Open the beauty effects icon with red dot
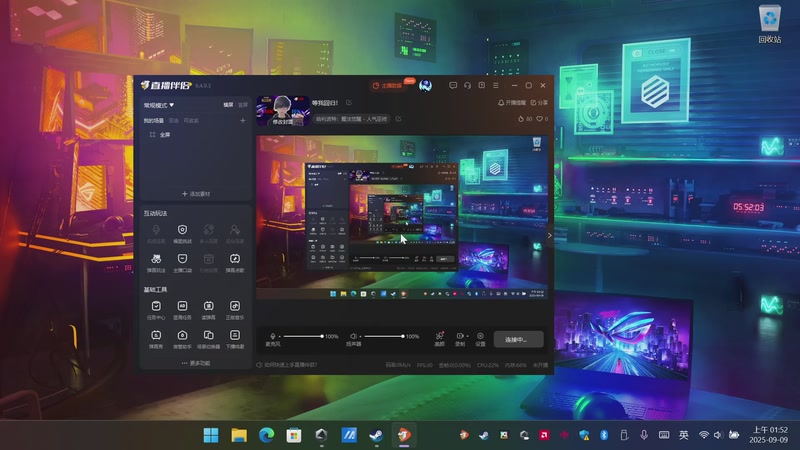The image size is (800, 450). pos(439,336)
